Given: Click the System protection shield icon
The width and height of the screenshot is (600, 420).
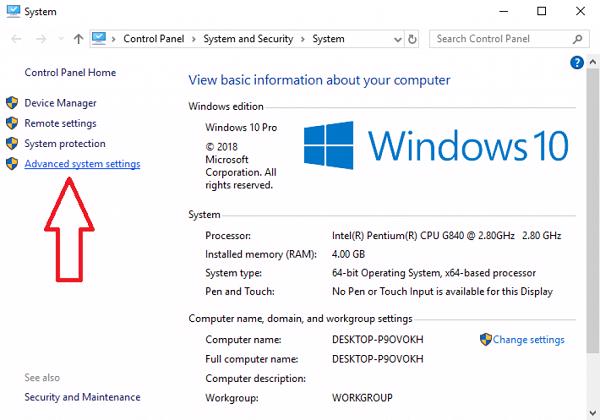Looking at the screenshot, I should tap(13, 144).
